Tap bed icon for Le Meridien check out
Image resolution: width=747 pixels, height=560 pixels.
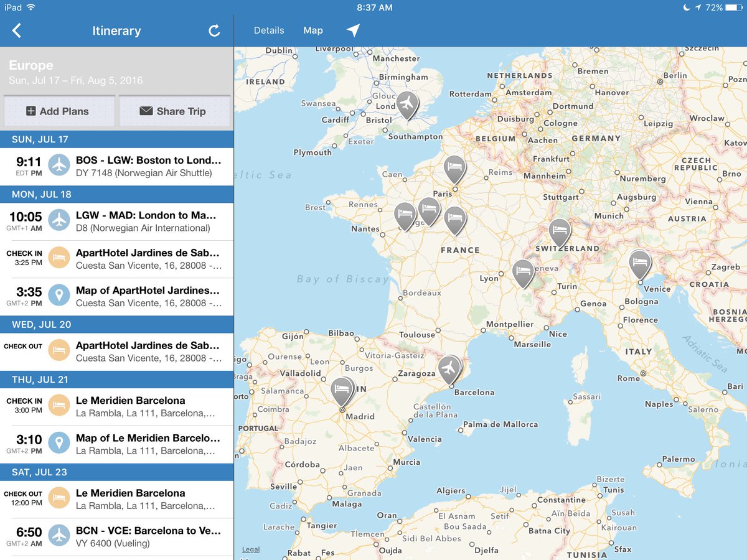[59, 498]
